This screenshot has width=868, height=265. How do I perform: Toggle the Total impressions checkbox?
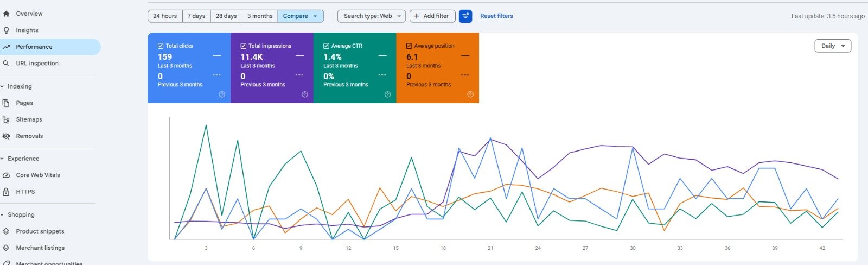coord(244,46)
